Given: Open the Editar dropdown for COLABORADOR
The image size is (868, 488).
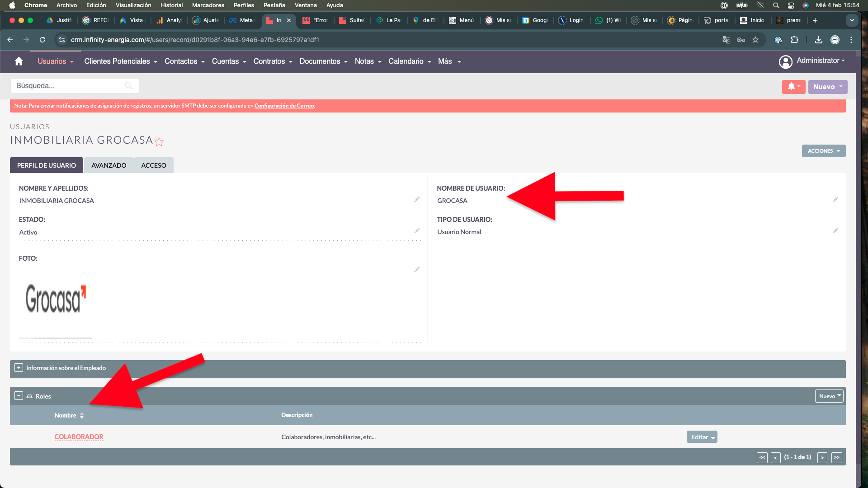Looking at the screenshot, I should pyautogui.click(x=713, y=437).
